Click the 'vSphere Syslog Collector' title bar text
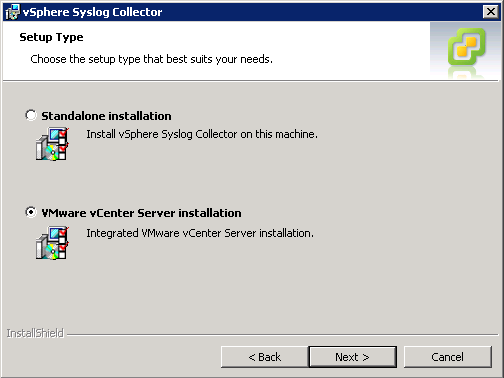Screen dimensions: 504x378 point(92,12)
